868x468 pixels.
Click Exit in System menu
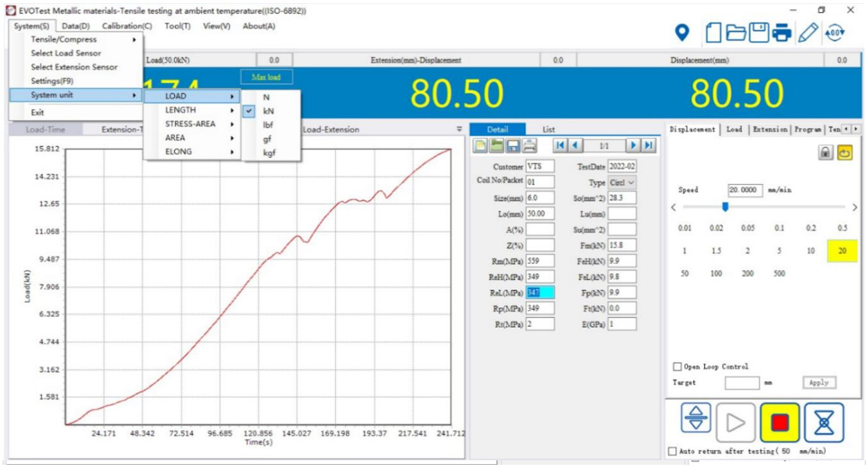click(x=76, y=112)
